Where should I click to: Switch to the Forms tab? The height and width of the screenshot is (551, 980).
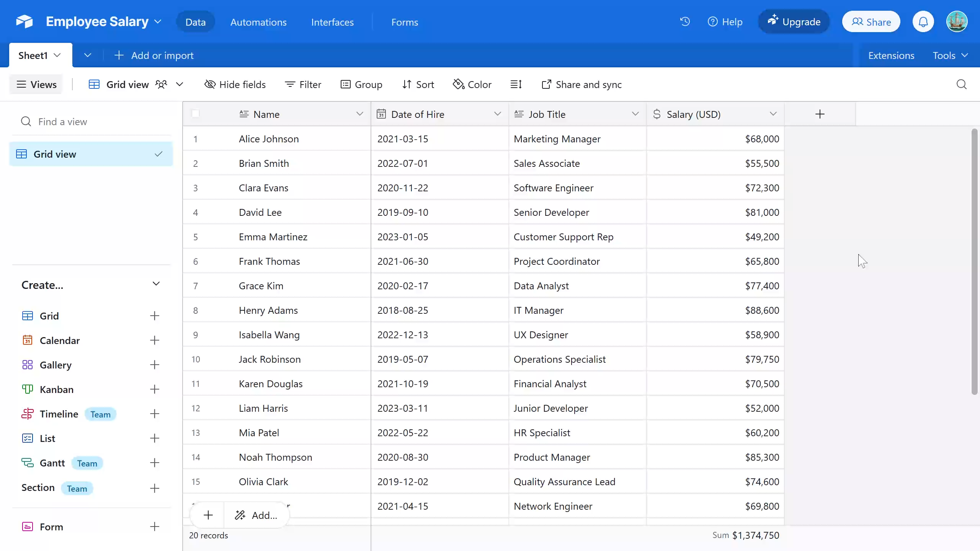pyautogui.click(x=405, y=22)
